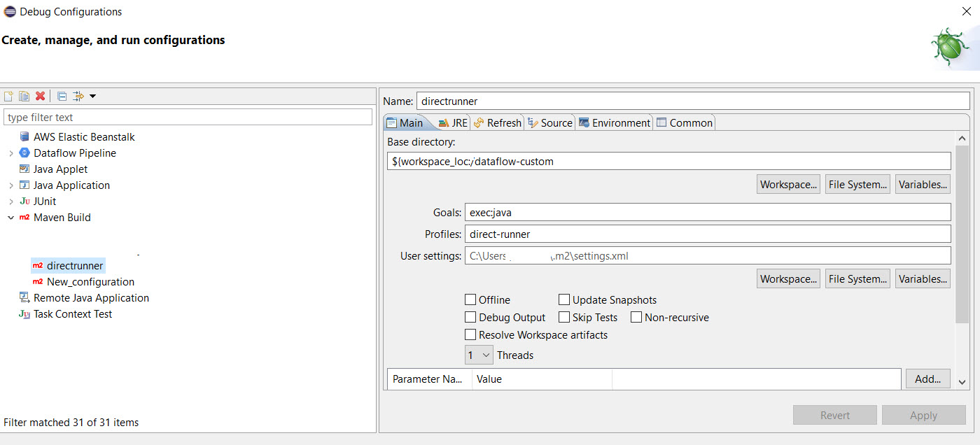This screenshot has height=445, width=980.
Task: Open the Environment tab
Action: 614,122
